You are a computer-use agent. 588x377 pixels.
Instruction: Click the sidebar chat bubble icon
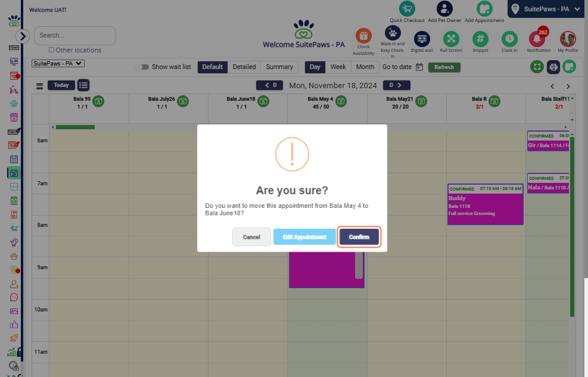pos(14,298)
